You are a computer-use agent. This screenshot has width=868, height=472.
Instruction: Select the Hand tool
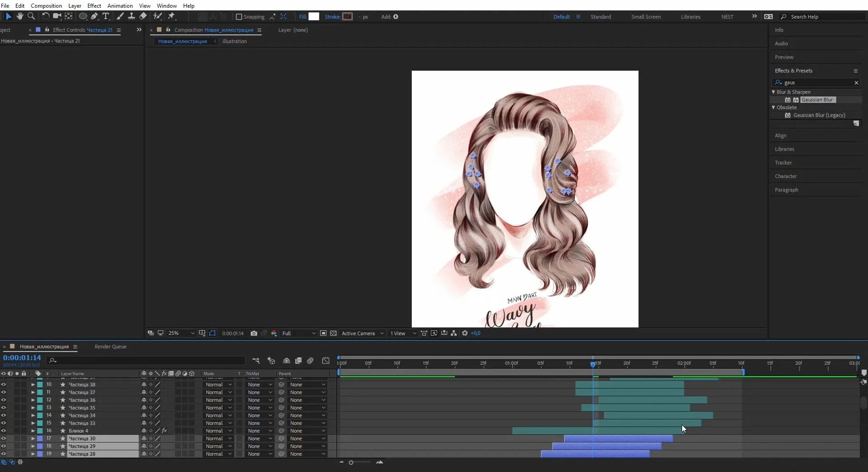(x=19, y=16)
